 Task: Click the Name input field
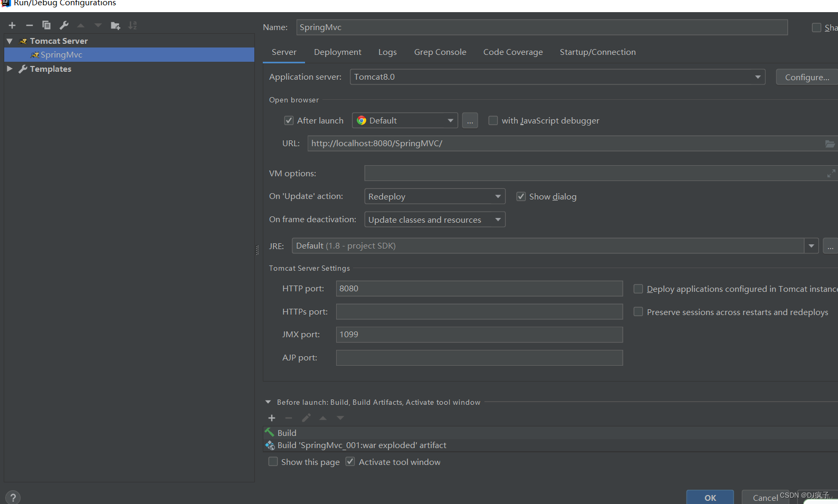pyautogui.click(x=542, y=27)
